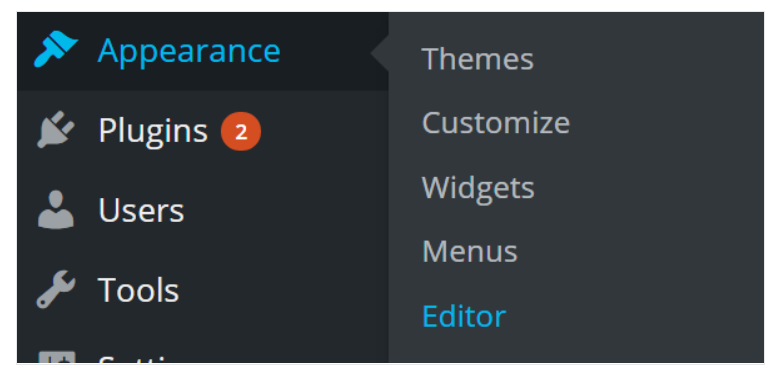Choose Customize from the Appearance submenu
This screenshot has width=773, height=379.
point(495,123)
